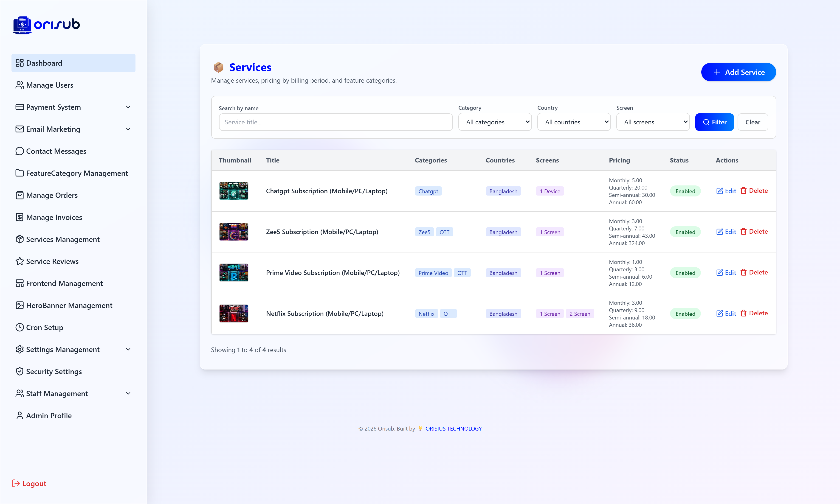Screen dimensions: 840x504
Task: Click the Zee5 Subscription thumbnail
Action: (x=234, y=232)
